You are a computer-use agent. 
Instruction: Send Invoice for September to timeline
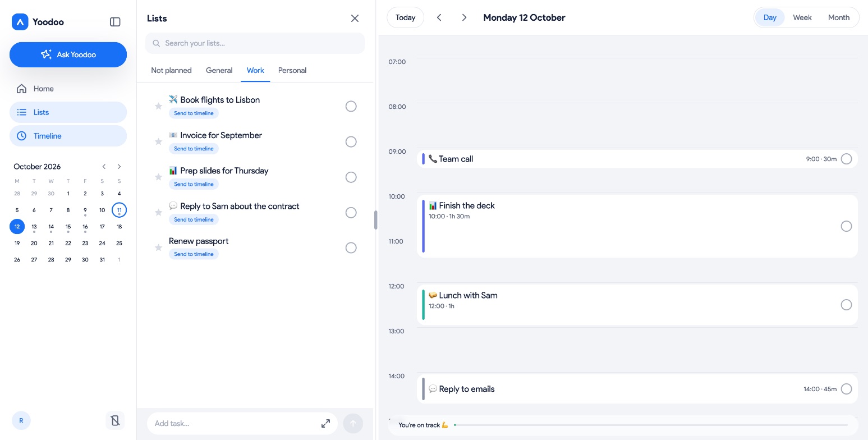pyautogui.click(x=194, y=149)
